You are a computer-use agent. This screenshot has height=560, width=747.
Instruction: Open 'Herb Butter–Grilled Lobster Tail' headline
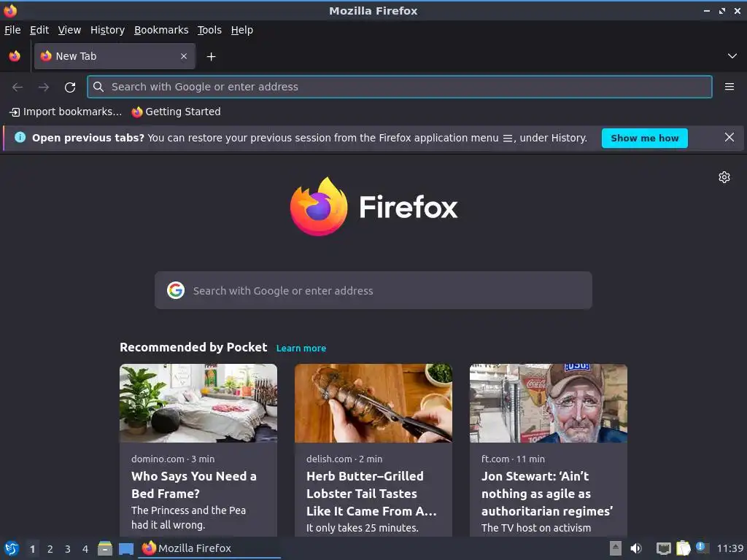371,494
